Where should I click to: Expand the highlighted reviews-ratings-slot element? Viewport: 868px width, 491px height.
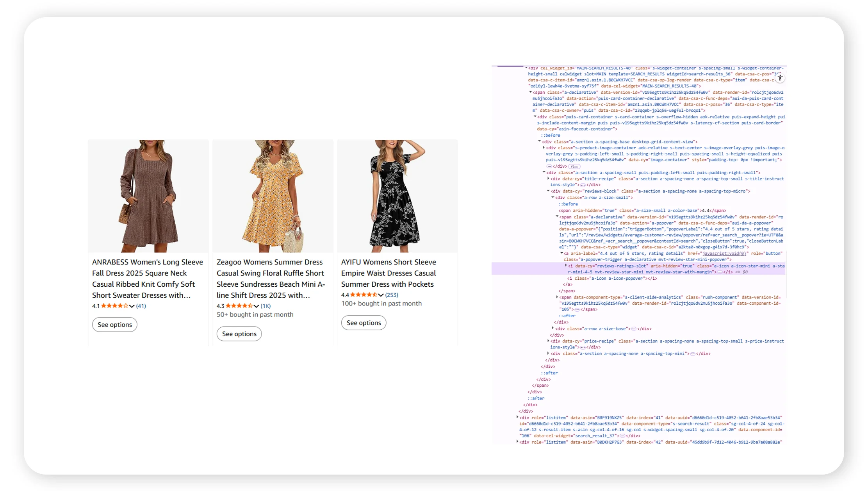(x=565, y=266)
